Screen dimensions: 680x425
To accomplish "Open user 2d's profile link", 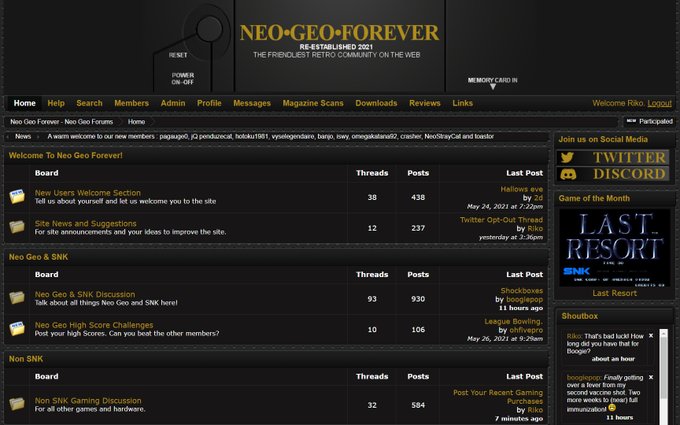I will pyautogui.click(x=538, y=198).
